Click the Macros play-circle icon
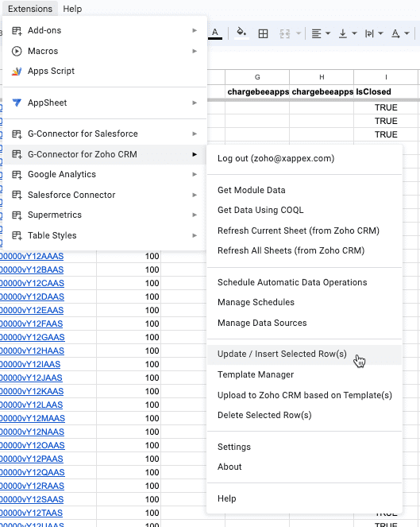 (x=17, y=51)
